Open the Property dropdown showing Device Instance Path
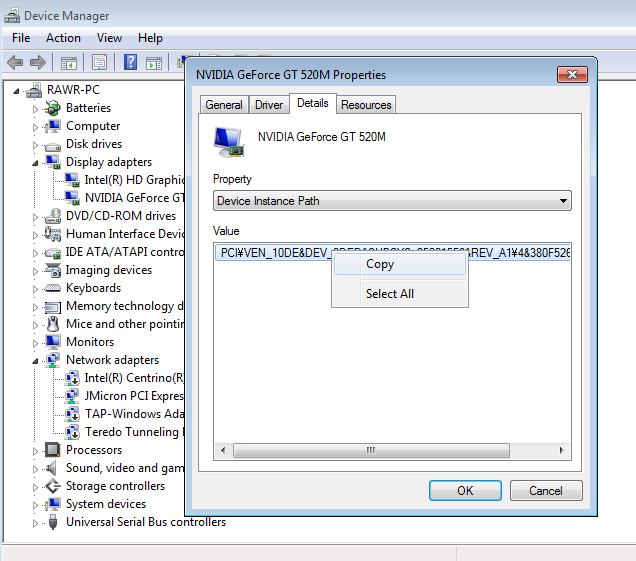636x561 pixels. tap(392, 201)
